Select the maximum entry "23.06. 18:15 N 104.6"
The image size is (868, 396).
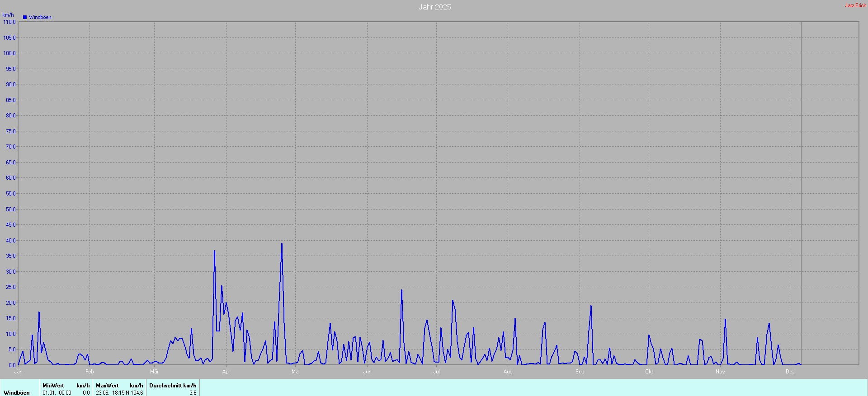pos(119,393)
